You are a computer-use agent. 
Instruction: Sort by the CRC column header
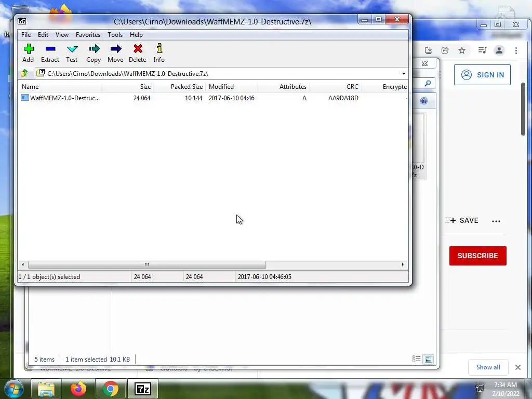coord(335,87)
